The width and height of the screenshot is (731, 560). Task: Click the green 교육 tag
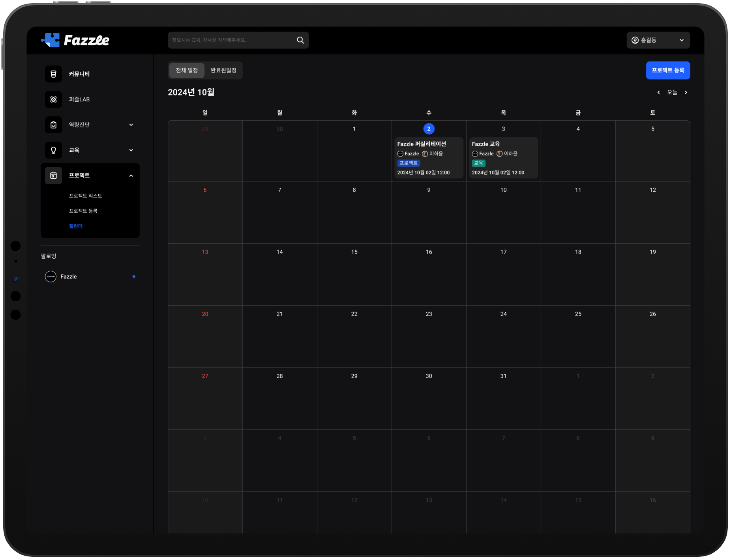(478, 163)
